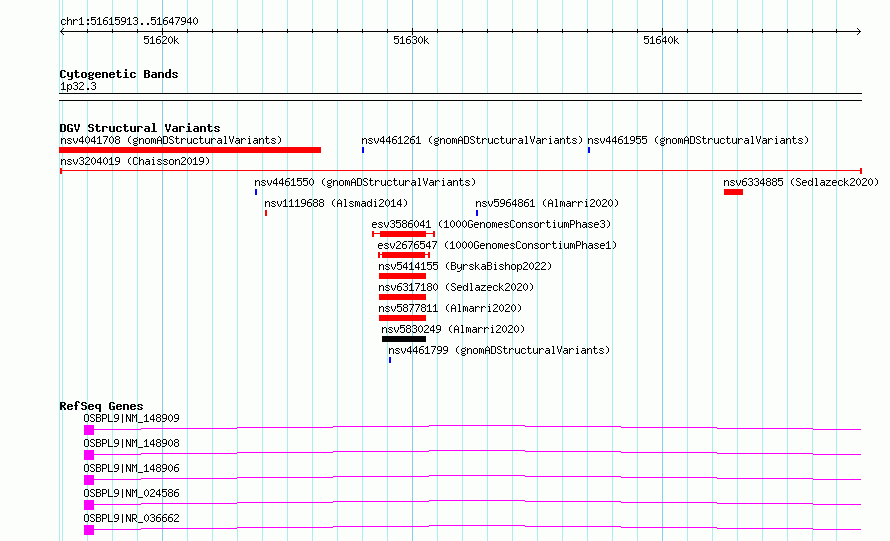Open the nsv4461799 (gnomADStructuralVariants) label

(499, 350)
